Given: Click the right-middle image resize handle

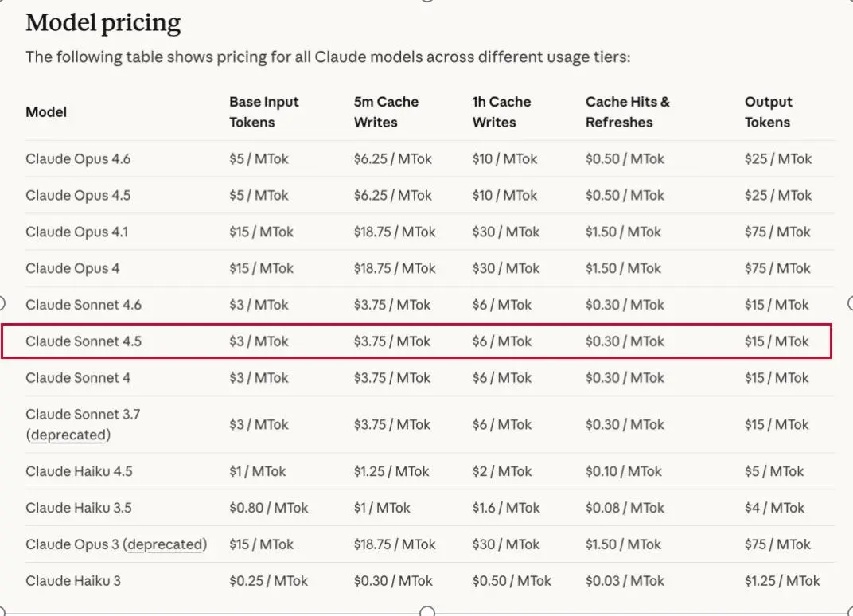Looking at the screenshot, I should 851,302.
